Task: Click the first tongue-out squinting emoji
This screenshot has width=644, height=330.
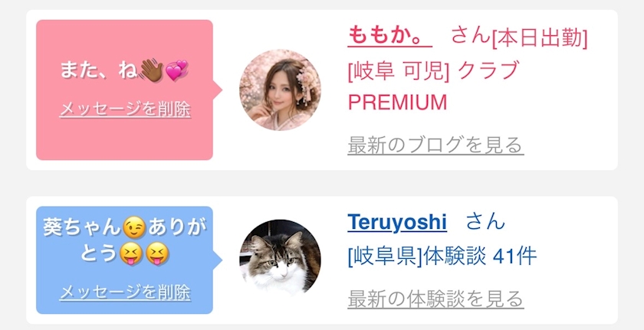Action: pos(130,254)
